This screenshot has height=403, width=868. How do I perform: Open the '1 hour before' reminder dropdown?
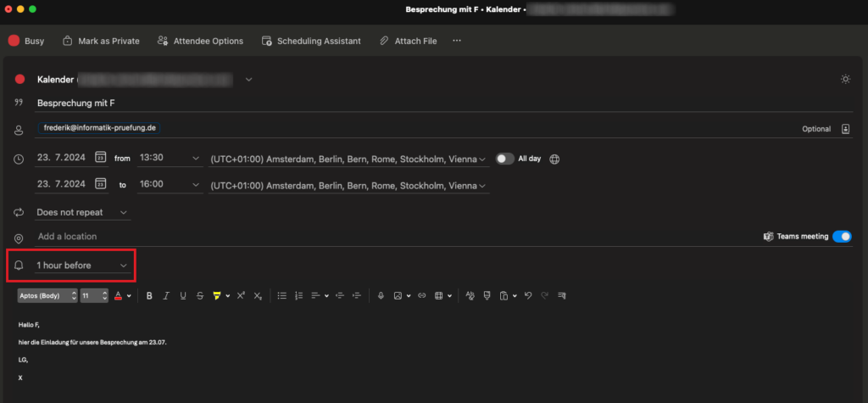click(82, 266)
